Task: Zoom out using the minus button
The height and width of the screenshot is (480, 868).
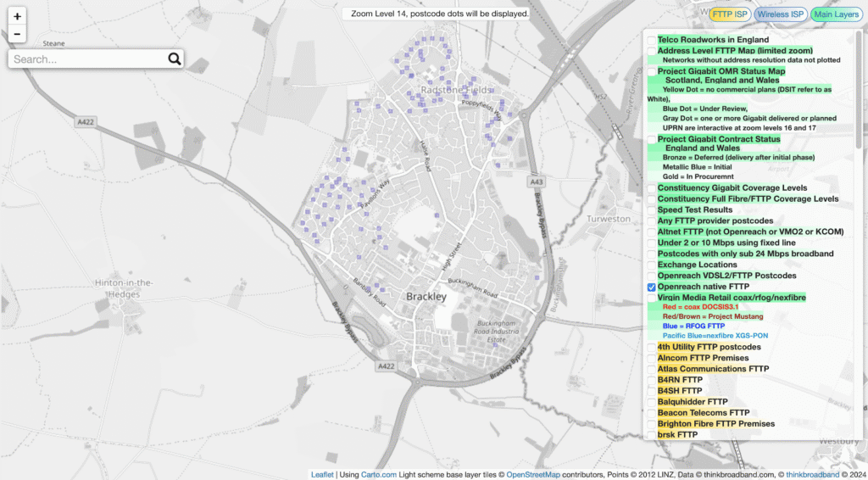Action: tap(18, 35)
